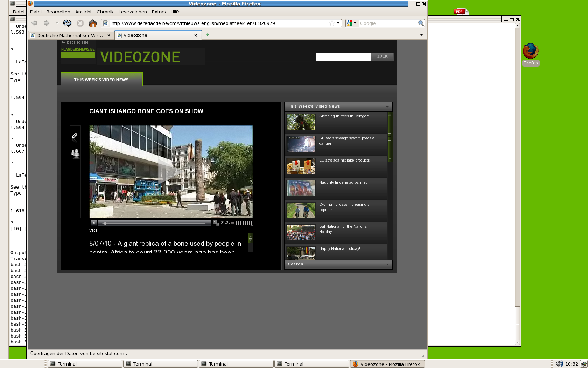Click the share with friends icon

click(x=75, y=153)
